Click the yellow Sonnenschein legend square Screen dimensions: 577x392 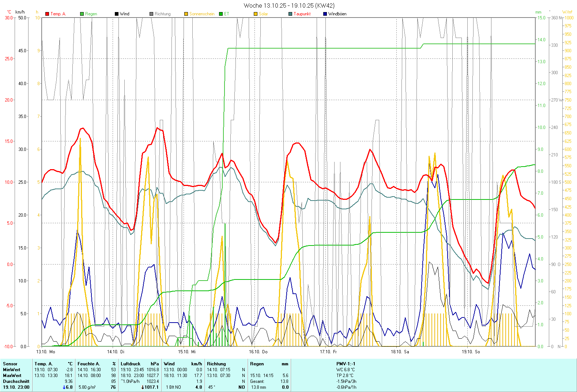click(x=186, y=14)
